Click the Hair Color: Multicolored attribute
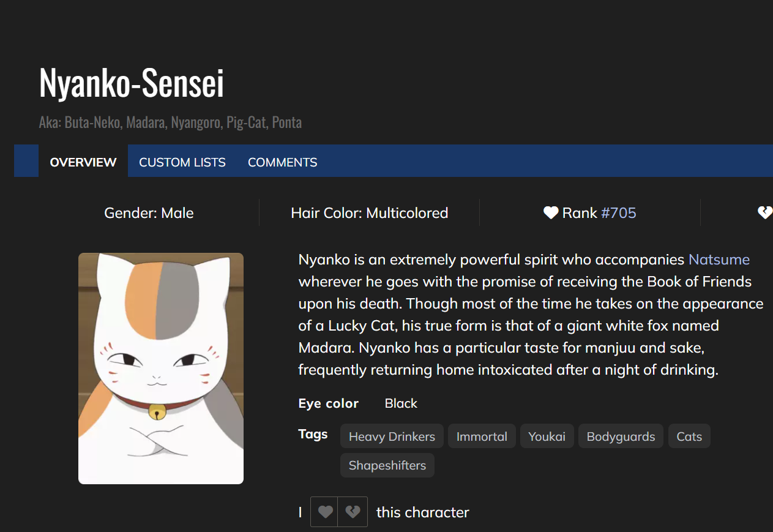This screenshot has height=532, width=773. pos(369,213)
